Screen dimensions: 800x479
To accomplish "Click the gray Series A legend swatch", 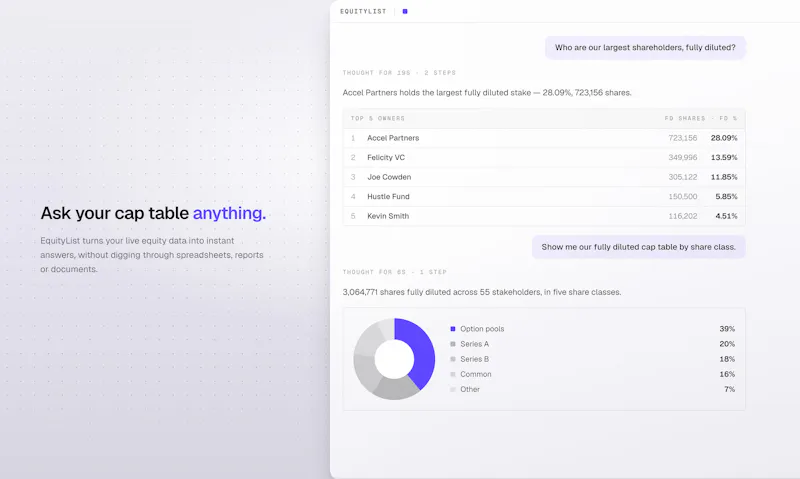I will click(x=453, y=344).
